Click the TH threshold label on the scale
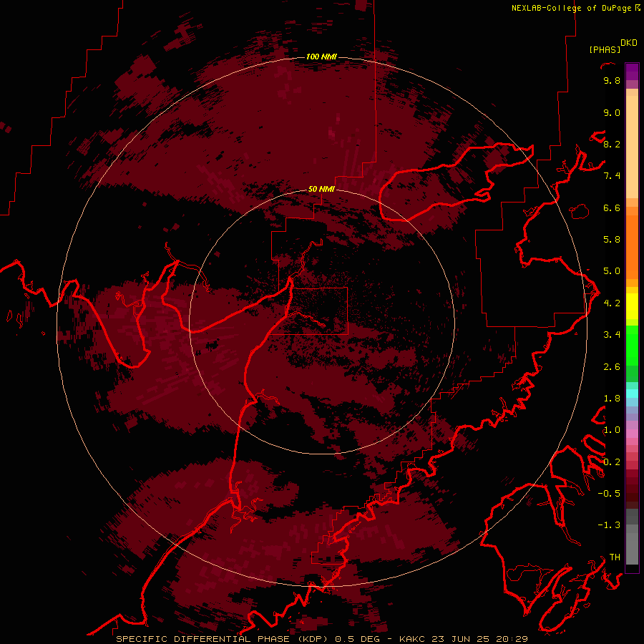 point(615,557)
